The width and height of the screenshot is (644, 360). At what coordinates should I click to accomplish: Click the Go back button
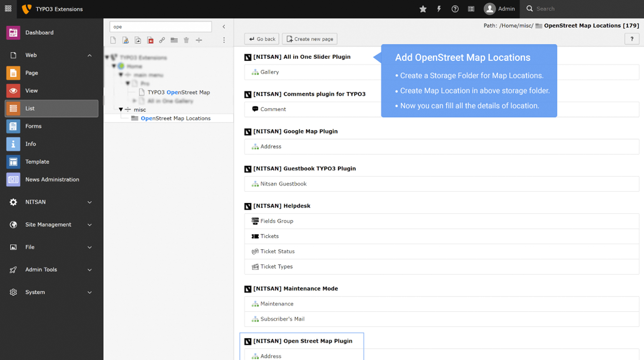(262, 39)
